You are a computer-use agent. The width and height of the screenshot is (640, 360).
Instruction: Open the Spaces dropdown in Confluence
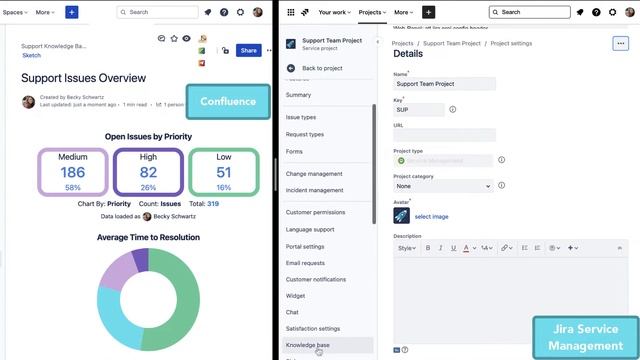(15, 12)
